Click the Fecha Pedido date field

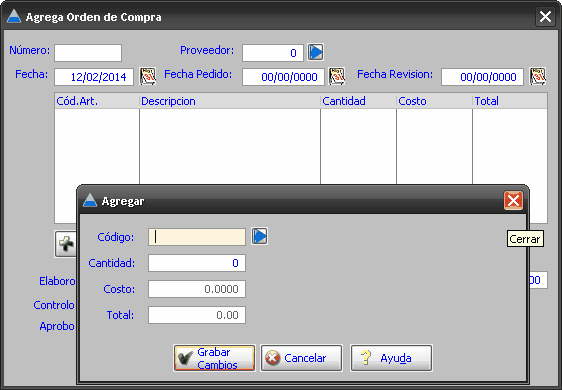click(x=284, y=77)
